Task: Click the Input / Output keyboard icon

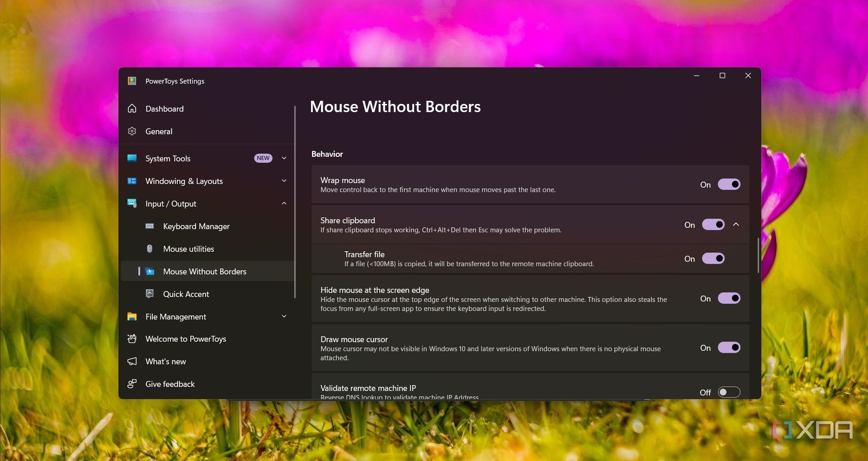Action: (132, 203)
